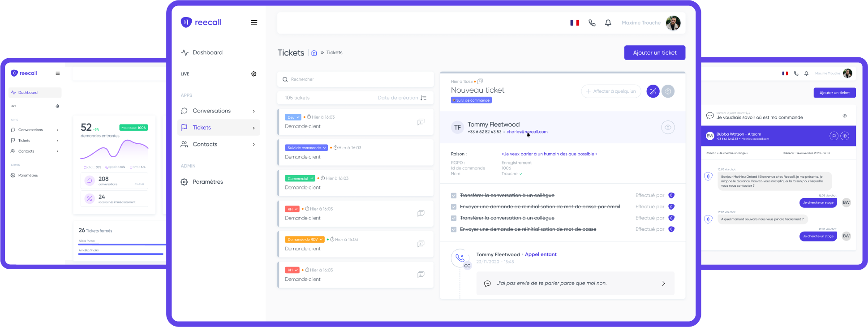The image size is (868, 327).
Task: Click Alicia Puma progress bar in left window
Action: click(x=122, y=245)
